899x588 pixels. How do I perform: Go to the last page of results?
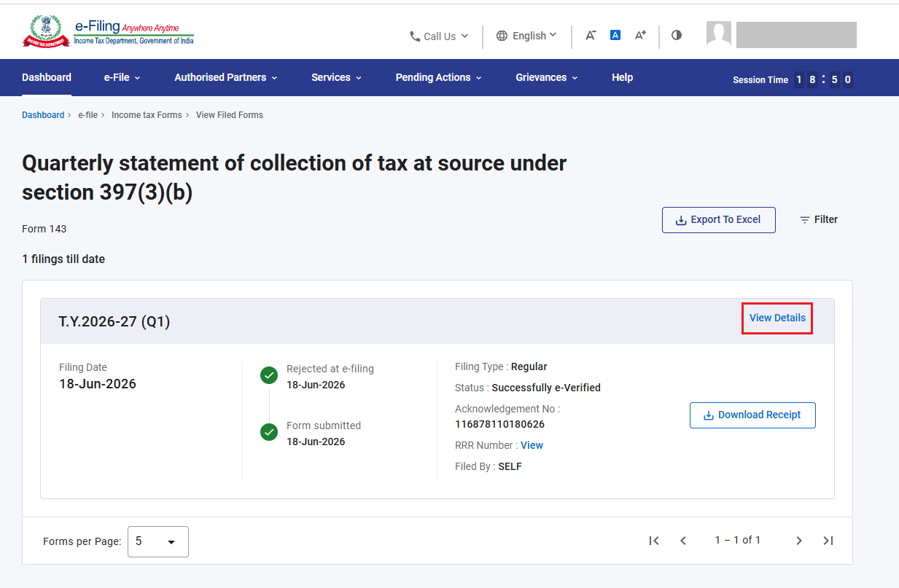[x=828, y=541]
